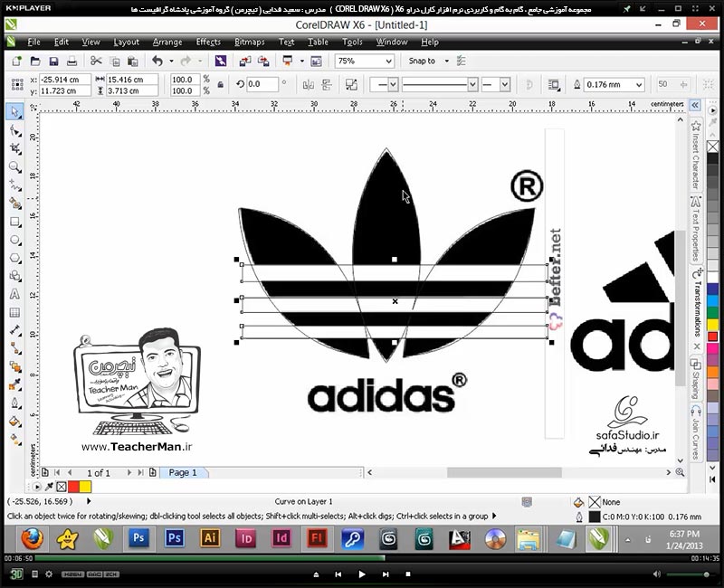Expand the application launcher dropdown arrow

pos(302,61)
